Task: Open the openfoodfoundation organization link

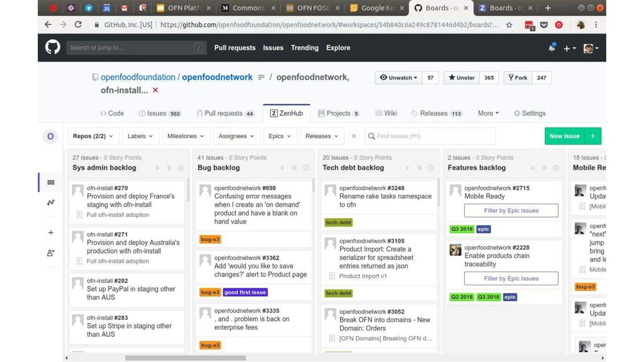Action: click(138, 77)
